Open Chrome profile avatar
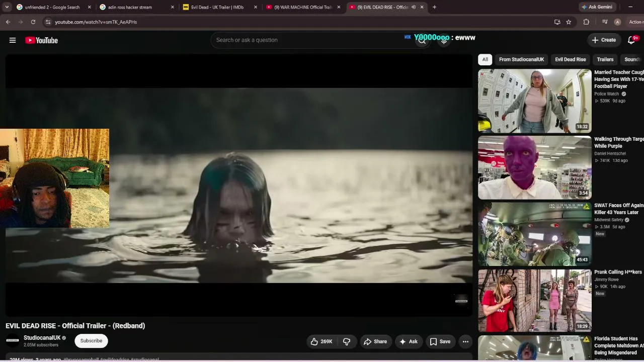The image size is (644, 362). [617, 22]
